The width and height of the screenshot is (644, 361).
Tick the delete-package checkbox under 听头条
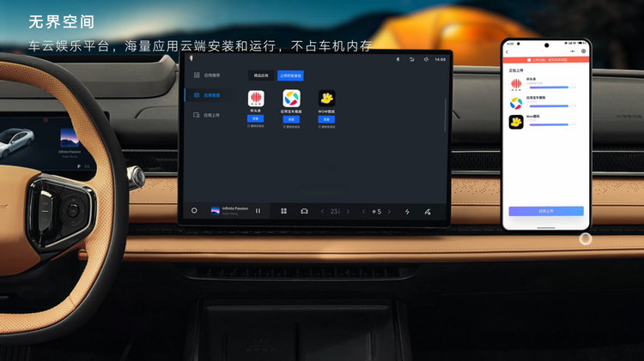click(248, 126)
